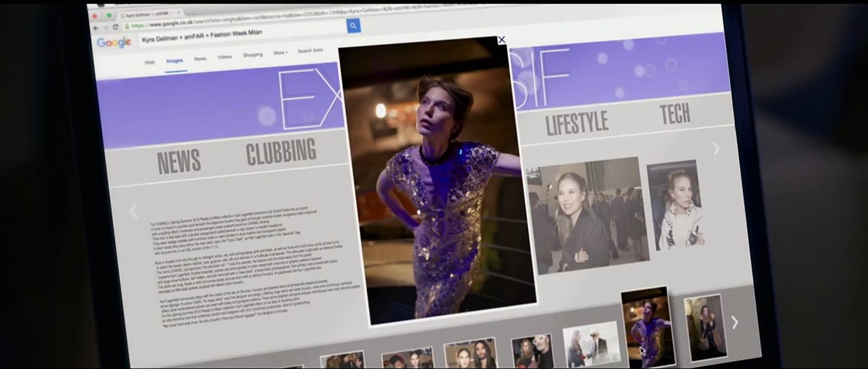Viewport: 868px width, 369px height.
Task: Switch to the News search tab
Action: point(200,59)
